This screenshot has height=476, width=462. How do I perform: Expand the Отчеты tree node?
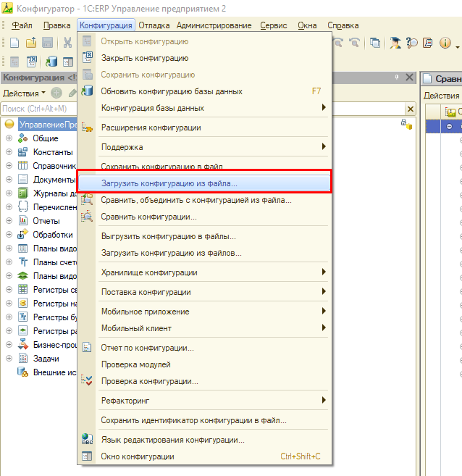tap(9, 221)
